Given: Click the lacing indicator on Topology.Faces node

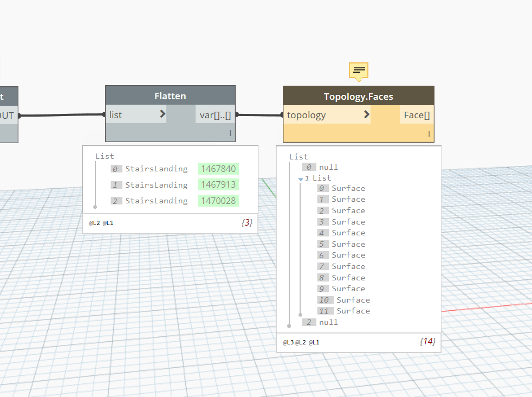Looking at the screenshot, I should point(429,134).
